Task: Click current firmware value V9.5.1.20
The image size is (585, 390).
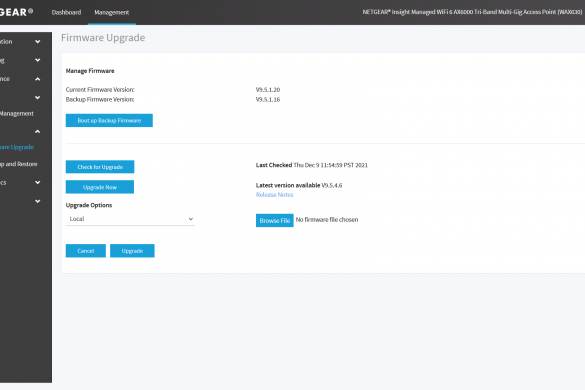Action: [x=268, y=90]
